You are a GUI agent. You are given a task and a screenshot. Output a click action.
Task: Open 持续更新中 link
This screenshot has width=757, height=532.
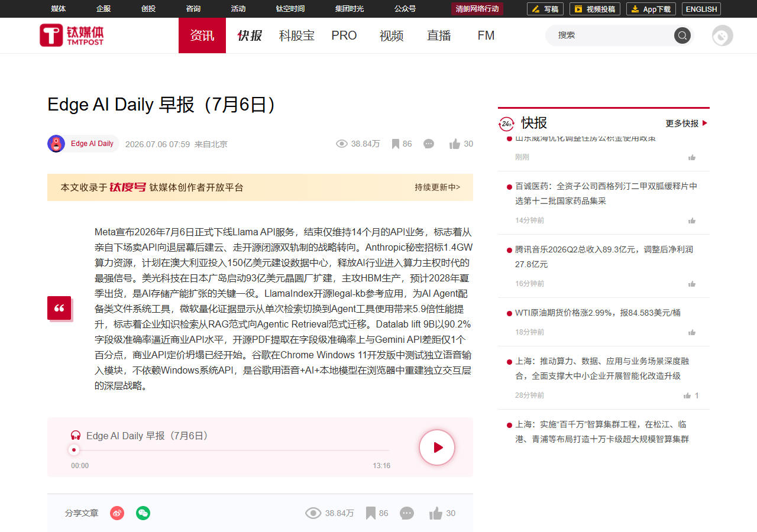pos(437,187)
